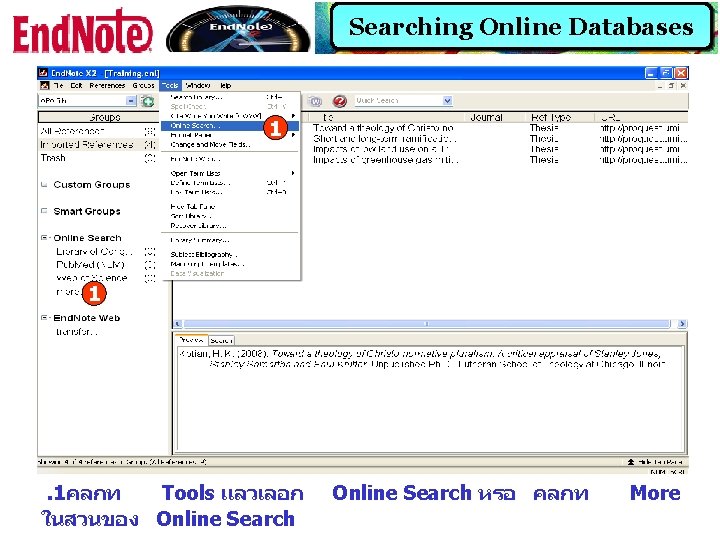Open the Window menu
The height and width of the screenshot is (540, 720).
(198, 85)
